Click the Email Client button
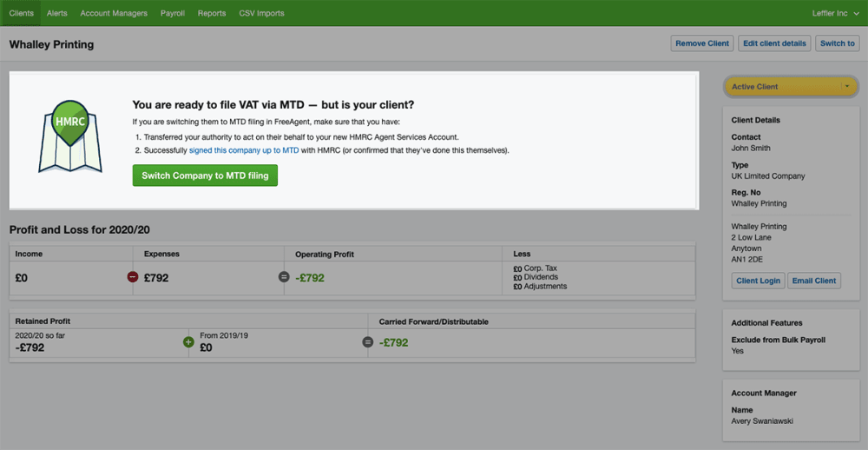Screen dimensions: 868x450 [x=814, y=281]
